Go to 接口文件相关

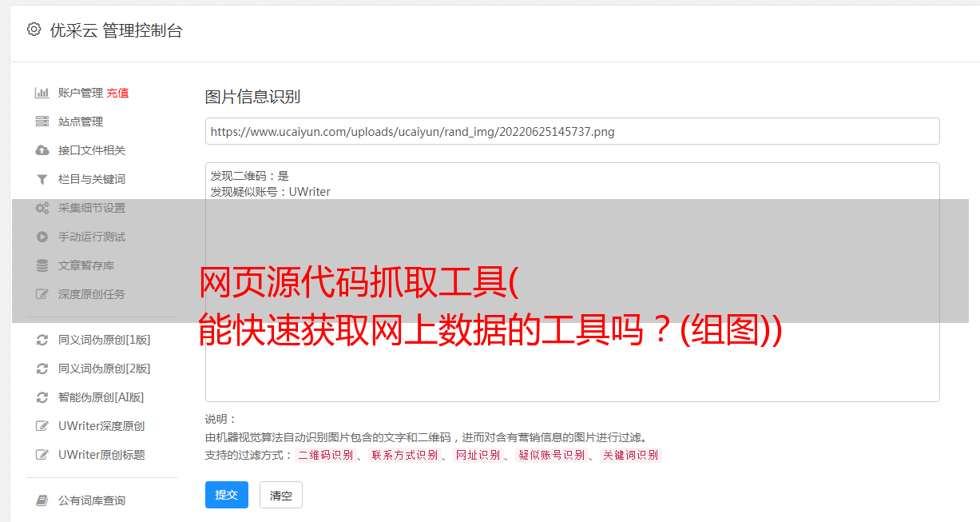(x=92, y=150)
